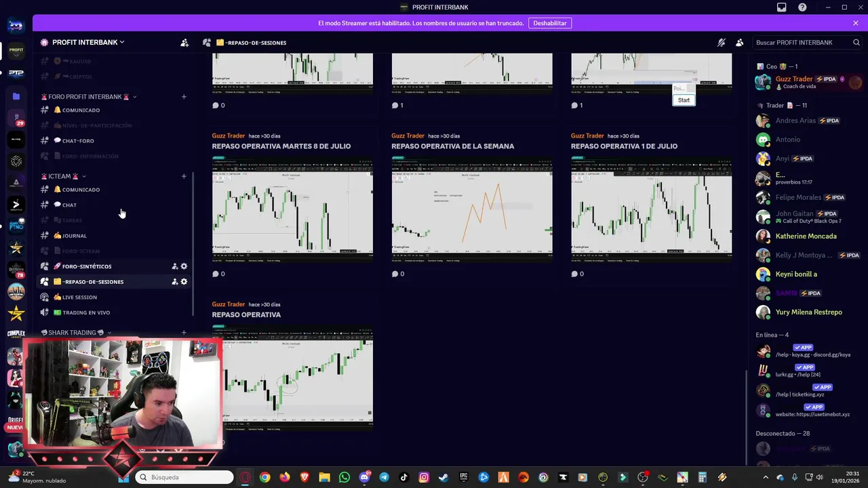The height and width of the screenshot is (488, 868).
Task: Select member Antonio
Action: 807,140
